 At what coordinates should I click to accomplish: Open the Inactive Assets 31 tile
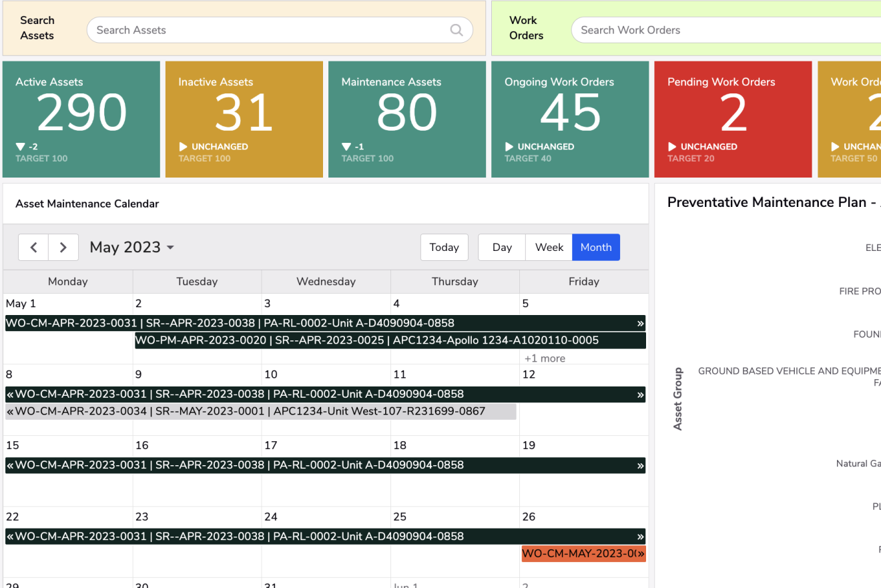(x=244, y=119)
